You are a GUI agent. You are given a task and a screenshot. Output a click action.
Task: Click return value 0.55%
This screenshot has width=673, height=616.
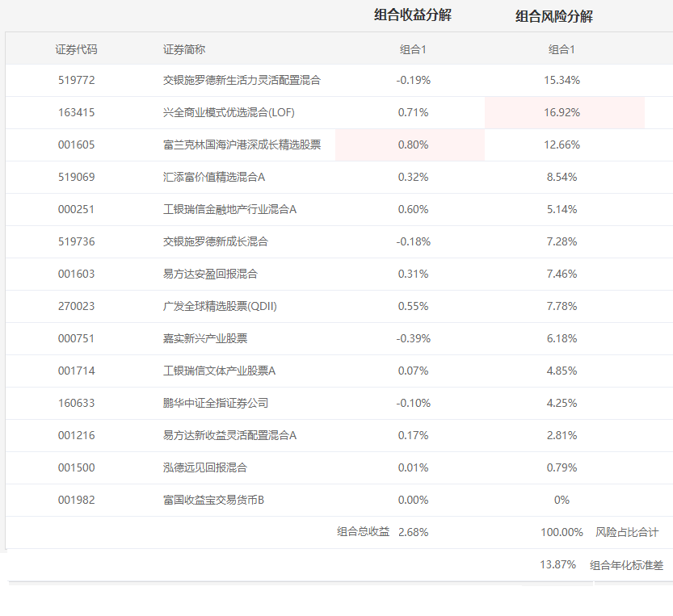tap(414, 306)
